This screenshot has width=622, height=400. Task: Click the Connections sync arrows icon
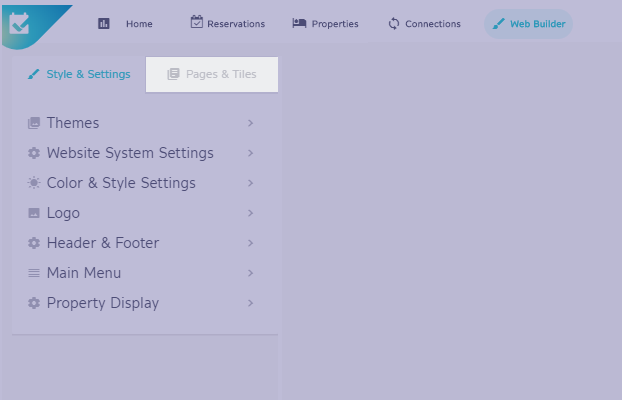pyautogui.click(x=394, y=24)
